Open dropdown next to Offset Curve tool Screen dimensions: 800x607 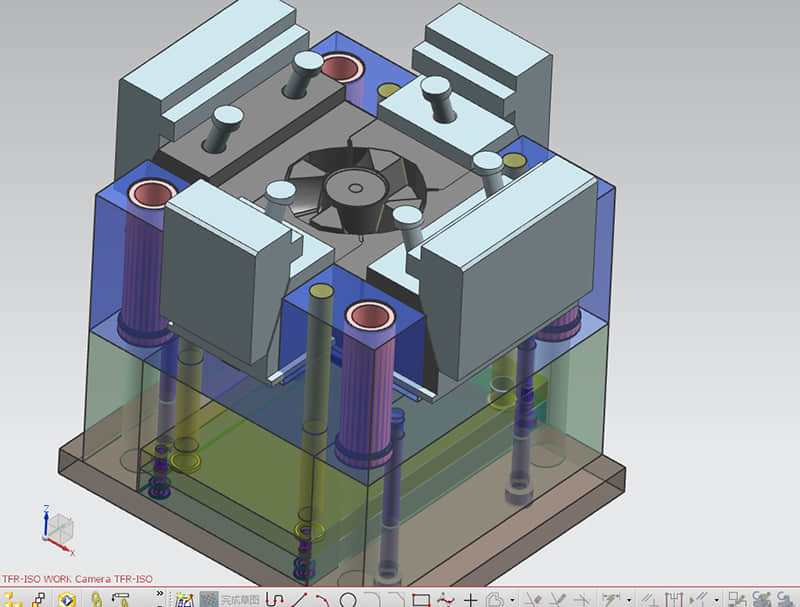pos(512,600)
